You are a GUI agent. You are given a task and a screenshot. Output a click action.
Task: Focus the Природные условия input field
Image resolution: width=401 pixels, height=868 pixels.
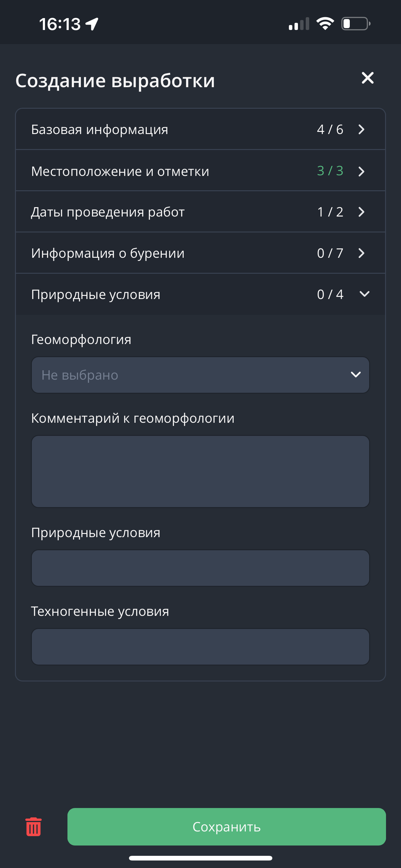(200, 568)
